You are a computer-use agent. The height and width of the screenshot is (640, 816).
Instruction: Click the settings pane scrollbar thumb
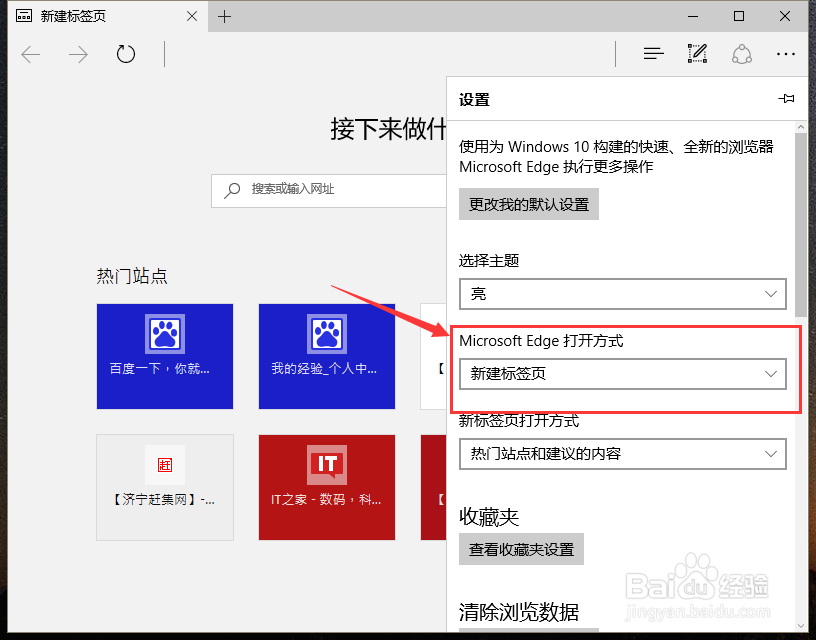pyautogui.click(x=800, y=225)
